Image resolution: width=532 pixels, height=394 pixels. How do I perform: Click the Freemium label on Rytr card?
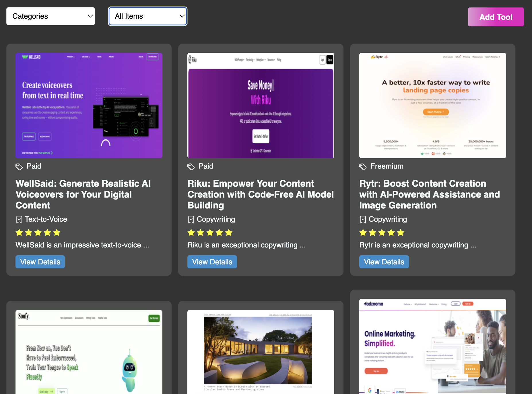(x=387, y=166)
